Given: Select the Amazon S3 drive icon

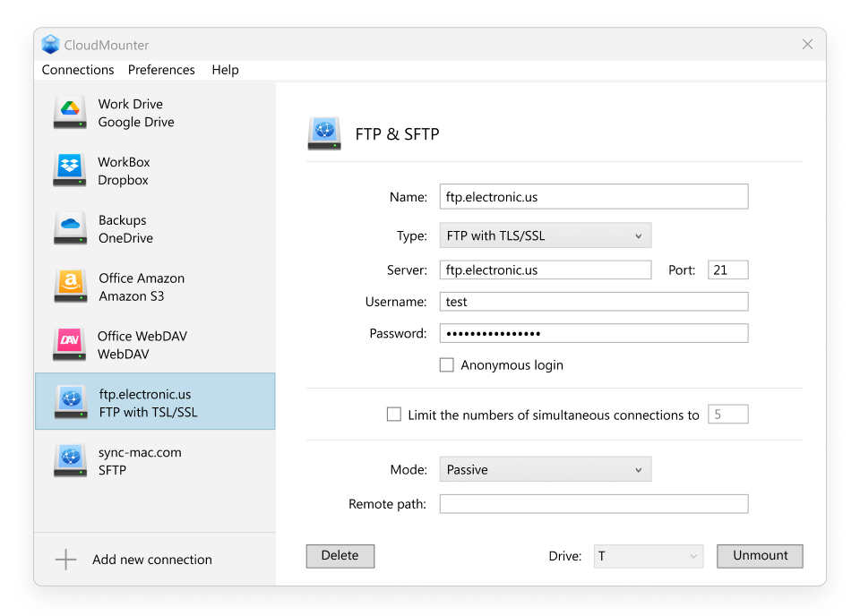Looking at the screenshot, I should click(70, 287).
